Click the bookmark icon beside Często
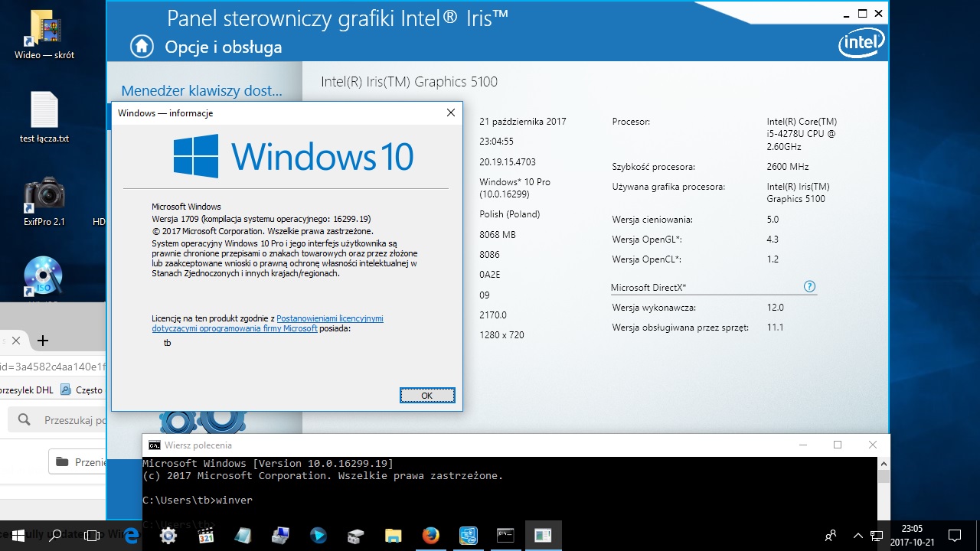980x551 pixels. pyautogui.click(x=66, y=390)
